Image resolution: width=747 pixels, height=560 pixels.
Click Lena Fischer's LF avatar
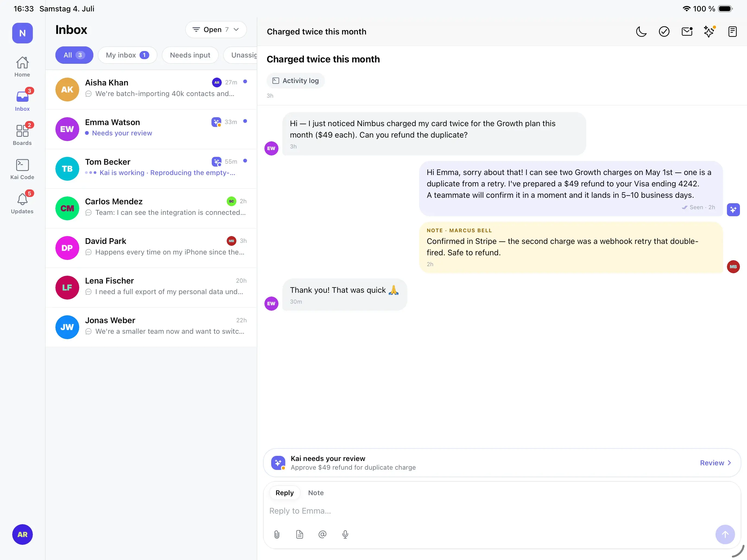67,288
